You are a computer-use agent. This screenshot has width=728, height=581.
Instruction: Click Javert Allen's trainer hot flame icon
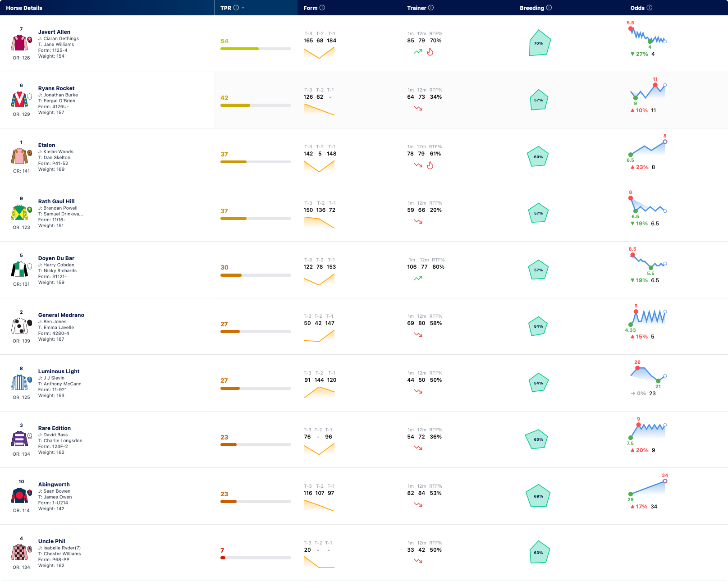tap(430, 52)
